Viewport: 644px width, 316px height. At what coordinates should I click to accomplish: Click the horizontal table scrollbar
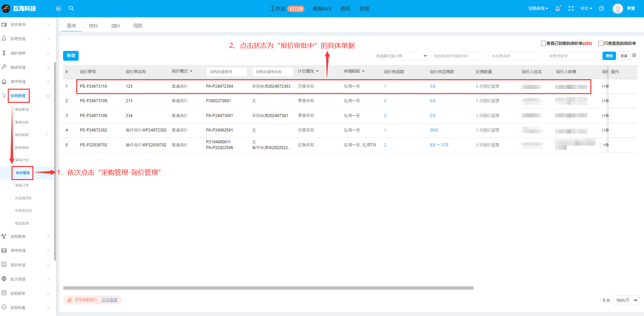pyautogui.click(x=268, y=288)
